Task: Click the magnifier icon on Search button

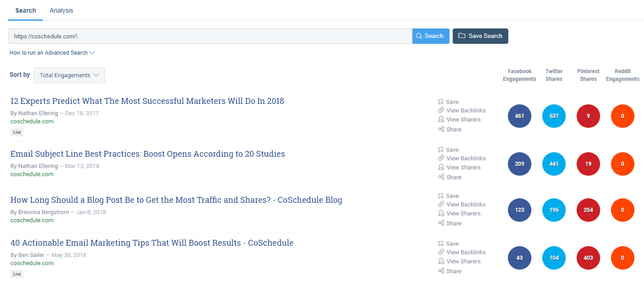Action: [x=419, y=36]
